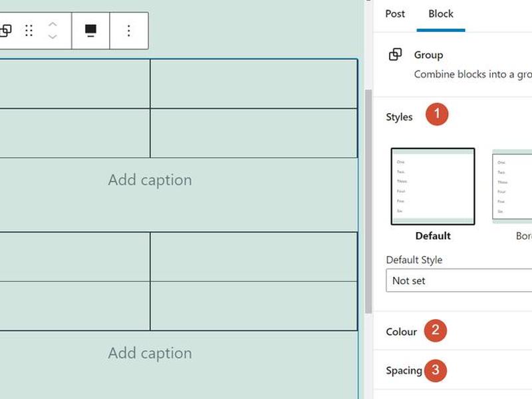This screenshot has width=532, height=399.
Task: Click the Group icon in the sidebar
Action: [395, 55]
